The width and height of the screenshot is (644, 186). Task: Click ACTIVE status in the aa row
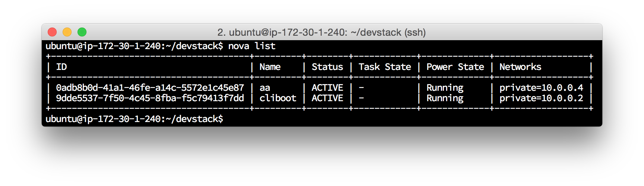(x=327, y=88)
